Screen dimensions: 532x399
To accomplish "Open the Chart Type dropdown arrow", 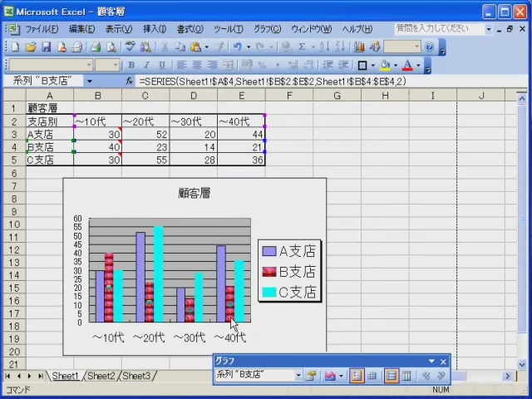I will click(340, 376).
